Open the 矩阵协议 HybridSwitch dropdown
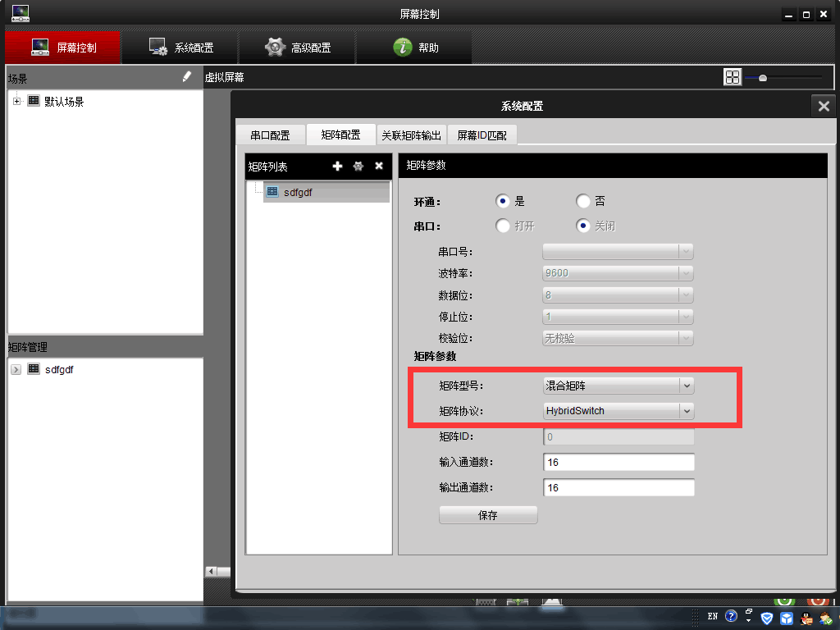 (687, 410)
